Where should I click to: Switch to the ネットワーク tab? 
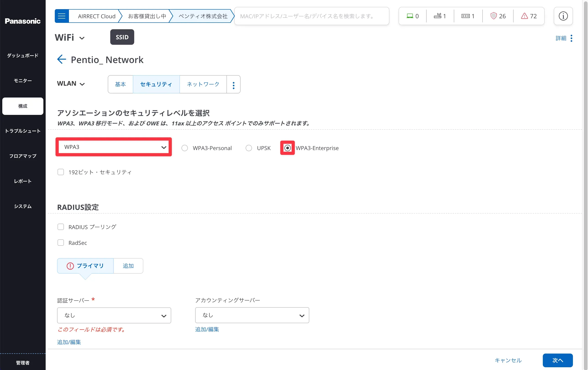203,85
